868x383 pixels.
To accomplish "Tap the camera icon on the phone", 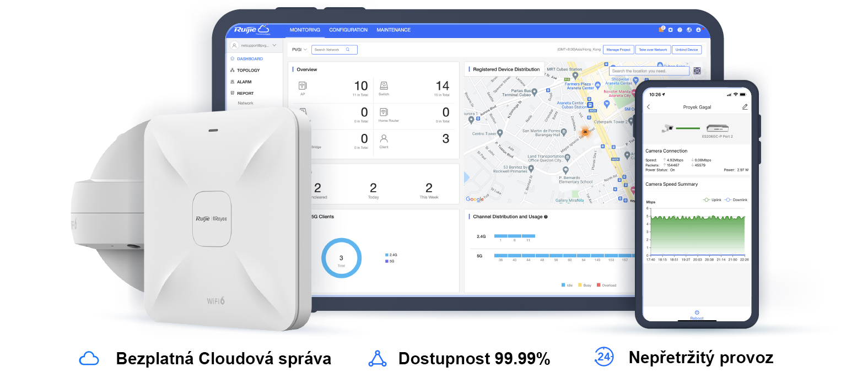I will [x=668, y=128].
